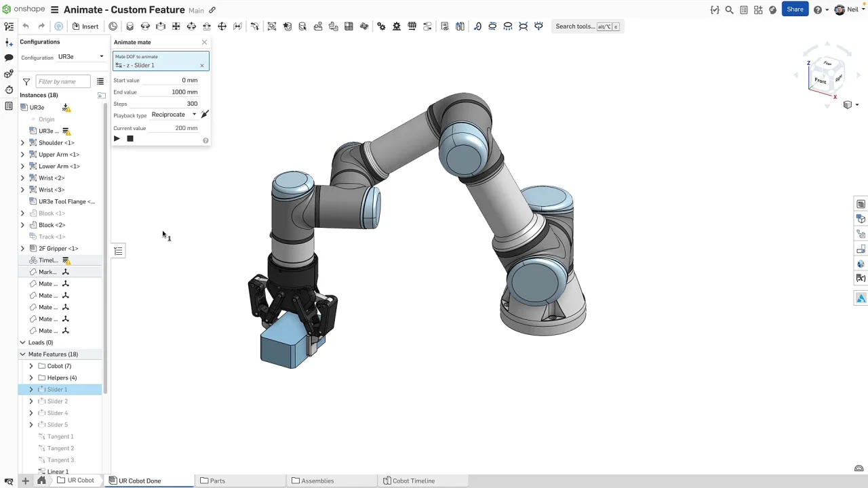Click the Current value 200 mm field
This screenshot has height=488, width=868.
pyautogui.click(x=174, y=128)
